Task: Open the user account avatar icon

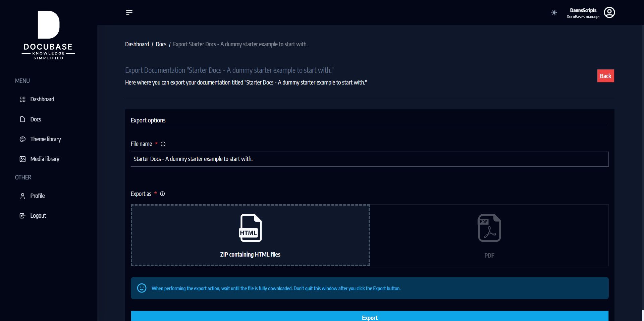Action: pos(609,12)
